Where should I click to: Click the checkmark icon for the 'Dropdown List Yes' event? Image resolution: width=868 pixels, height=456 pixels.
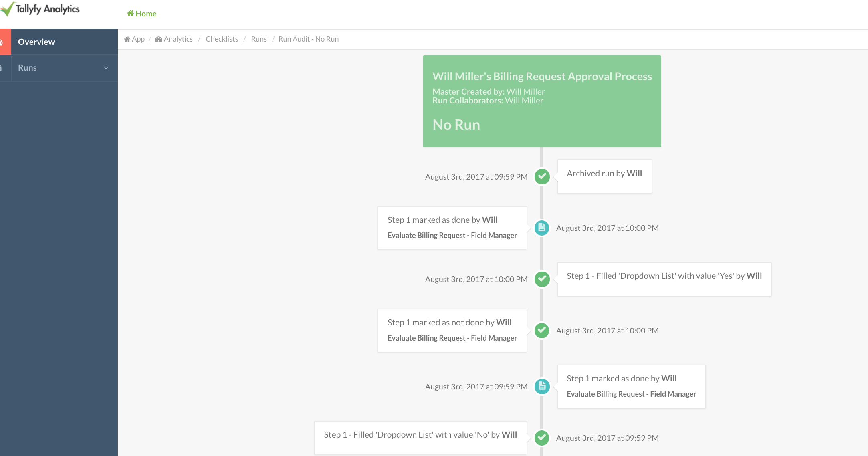click(542, 279)
